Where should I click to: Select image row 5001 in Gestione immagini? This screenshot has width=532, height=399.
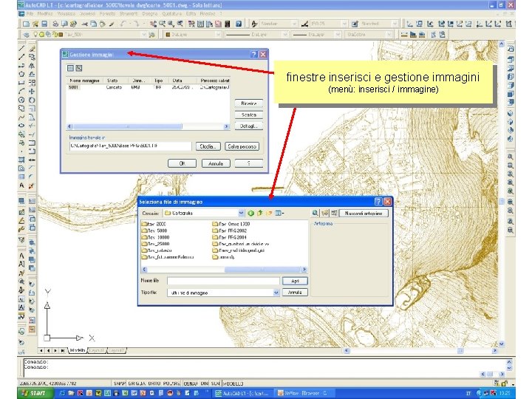pos(149,87)
